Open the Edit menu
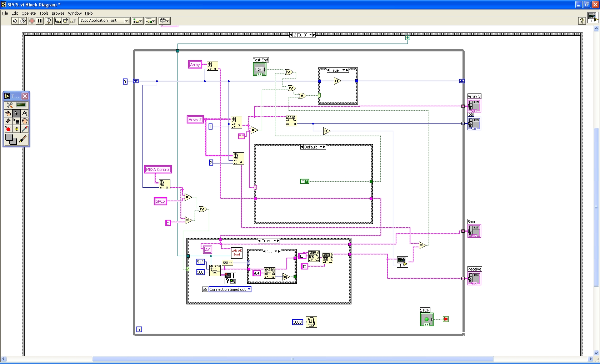 pyautogui.click(x=15, y=13)
